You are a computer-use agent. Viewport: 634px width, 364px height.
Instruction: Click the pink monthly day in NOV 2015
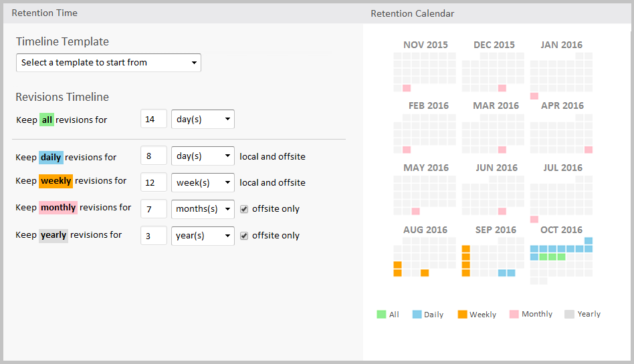pyautogui.click(x=407, y=88)
